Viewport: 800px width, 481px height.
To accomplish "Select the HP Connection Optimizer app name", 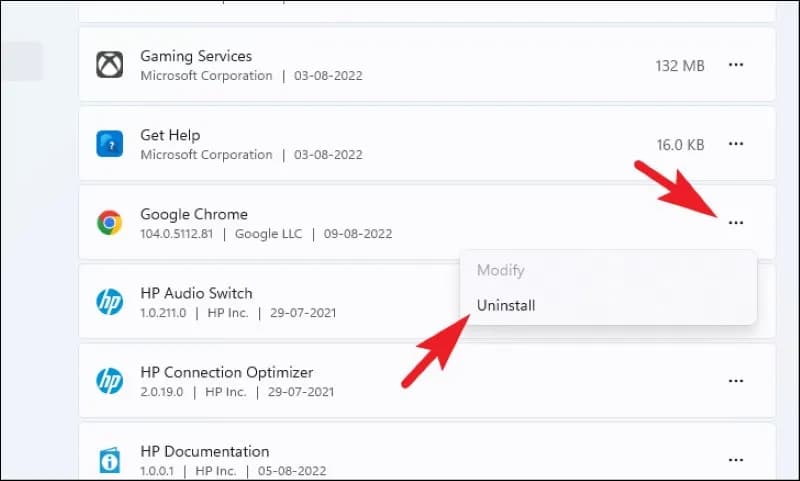I will [226, 372].
